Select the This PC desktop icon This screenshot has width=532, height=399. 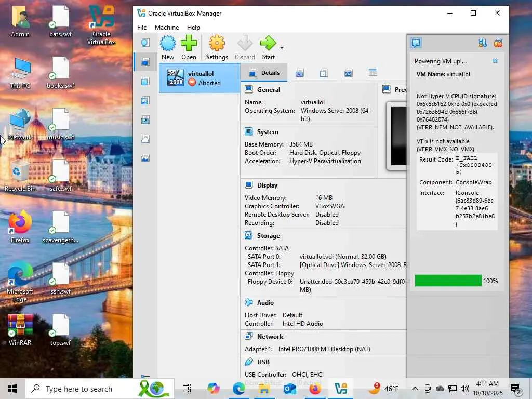pos(20,73)
